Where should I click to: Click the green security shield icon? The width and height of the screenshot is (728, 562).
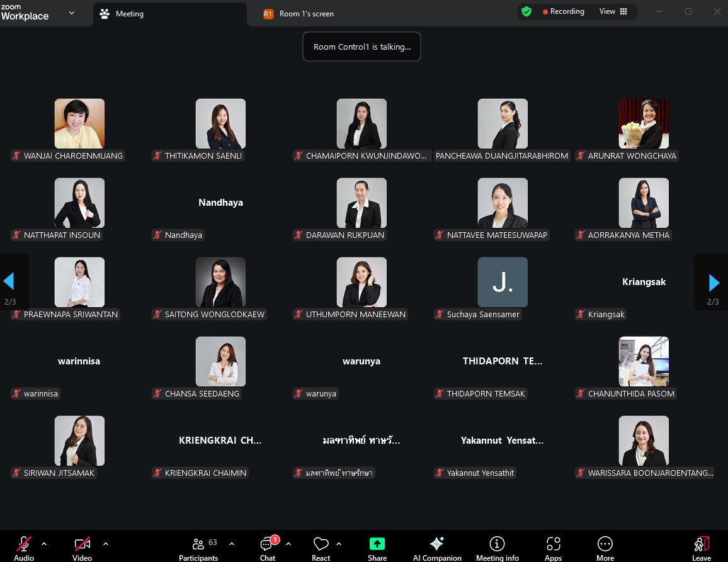coord(526,11)
